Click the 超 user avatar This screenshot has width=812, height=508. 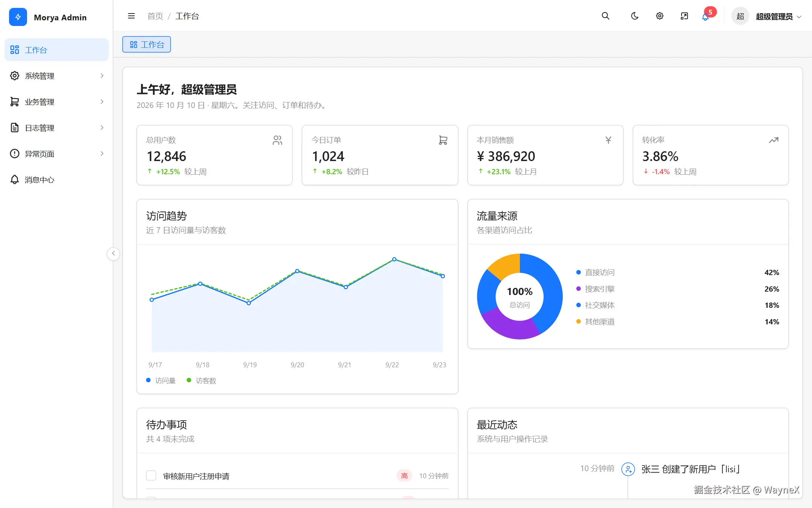740,16
